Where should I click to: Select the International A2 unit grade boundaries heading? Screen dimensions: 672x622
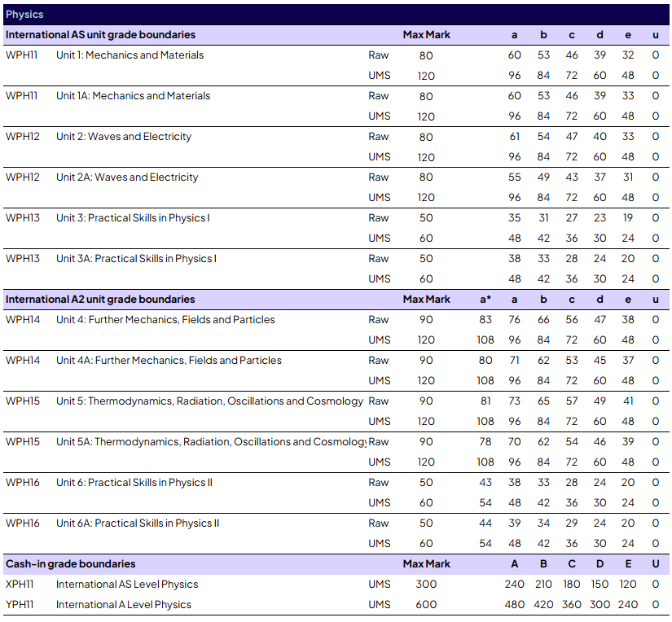[x=100, y=300]
